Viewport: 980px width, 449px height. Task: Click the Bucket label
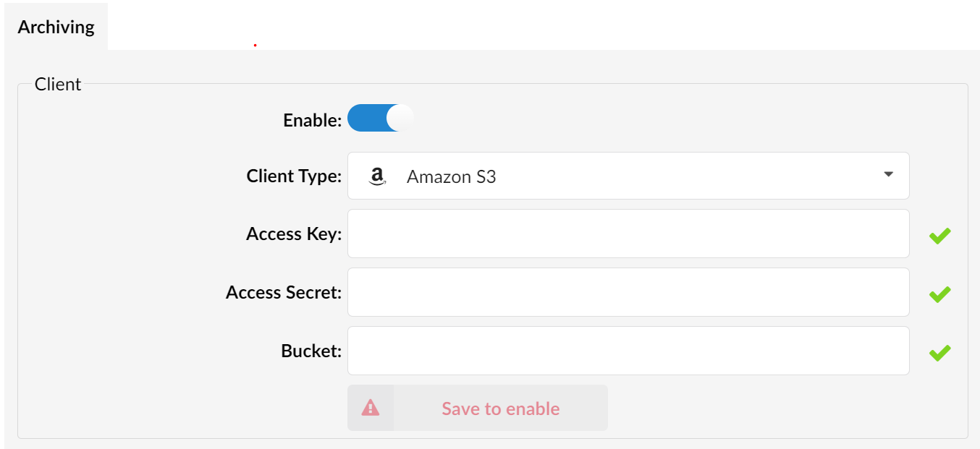tap(311, 351)
